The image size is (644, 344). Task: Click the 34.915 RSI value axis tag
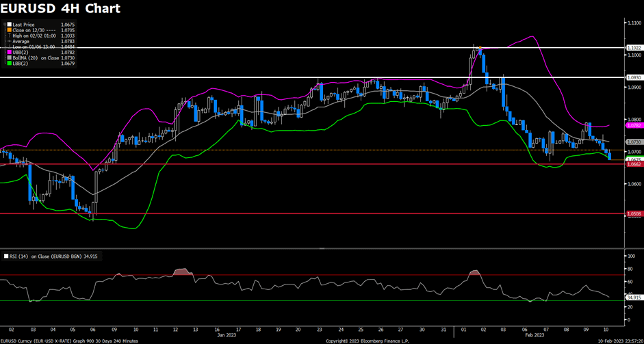634,297
